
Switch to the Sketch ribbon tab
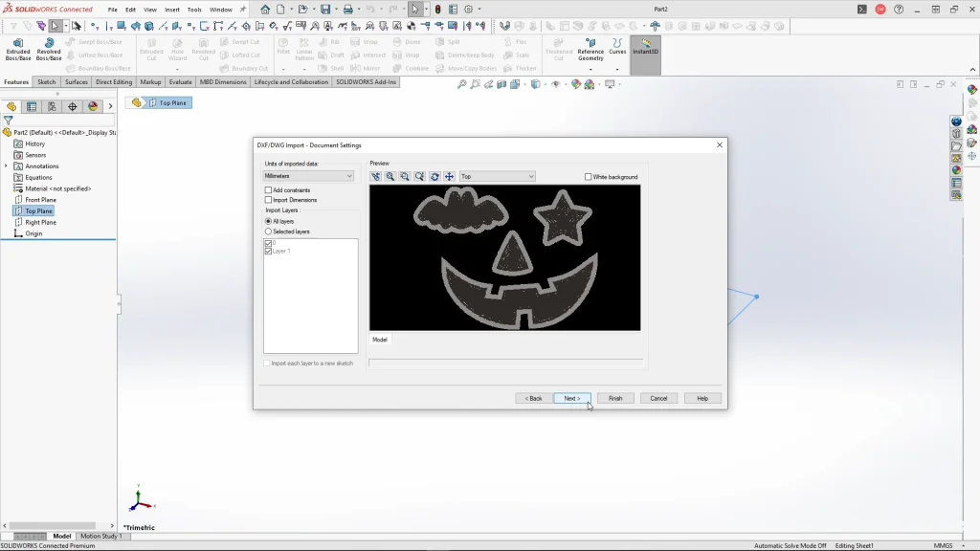point(46,82)
